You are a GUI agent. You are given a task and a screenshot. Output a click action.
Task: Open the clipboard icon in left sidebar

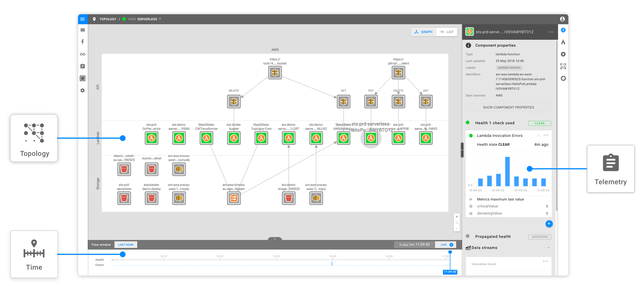tap(82, 66)
